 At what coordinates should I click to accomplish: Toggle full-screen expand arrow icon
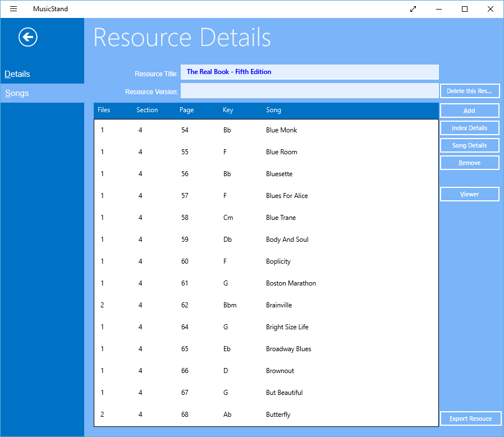[x=413, y=9]
